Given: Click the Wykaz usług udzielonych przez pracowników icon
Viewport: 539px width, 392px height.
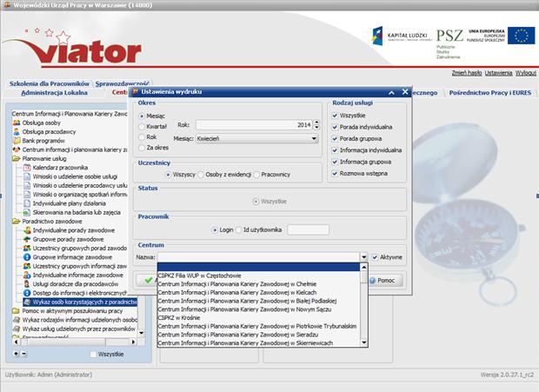Looking at the screenshot, I should 17,329.
